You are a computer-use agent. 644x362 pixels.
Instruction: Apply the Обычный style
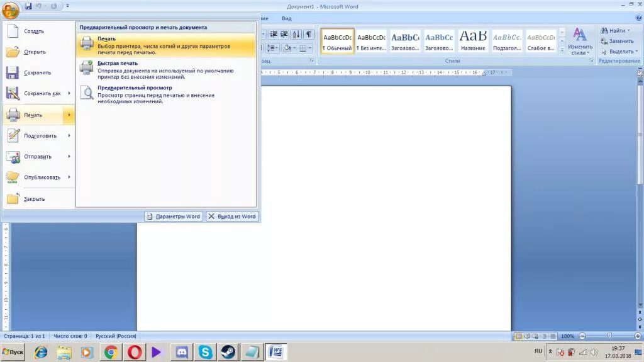[337, 41]
